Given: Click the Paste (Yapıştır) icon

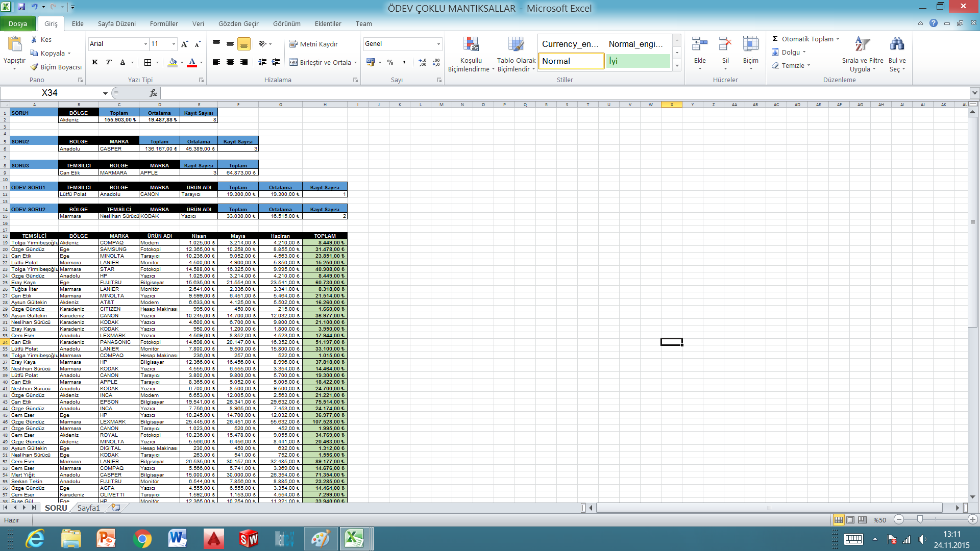Looking at the screenshot, I should point(14,45).
